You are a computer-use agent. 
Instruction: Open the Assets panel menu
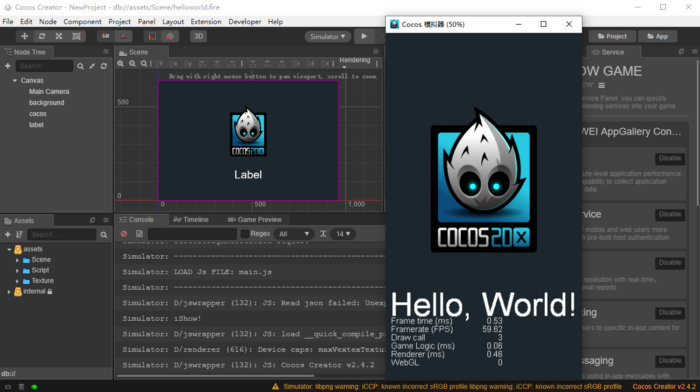tap(106, 220)
